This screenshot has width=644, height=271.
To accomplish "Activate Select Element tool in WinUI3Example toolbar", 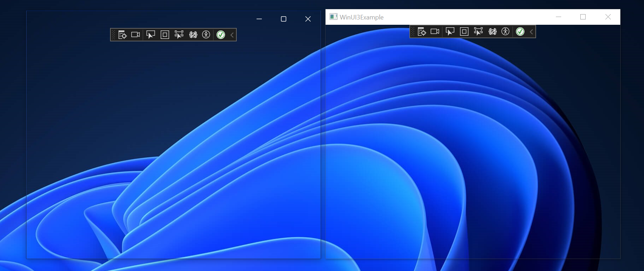I will click(x=450, y=31).
